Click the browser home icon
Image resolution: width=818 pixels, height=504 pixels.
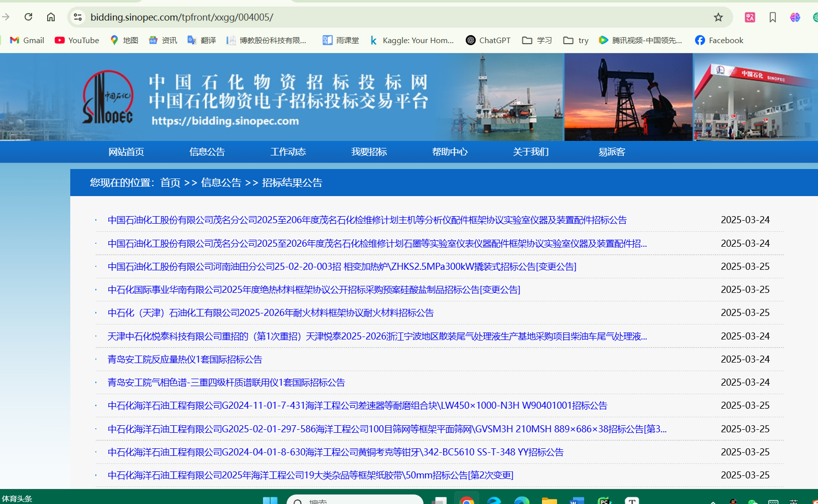click(51, 17)
